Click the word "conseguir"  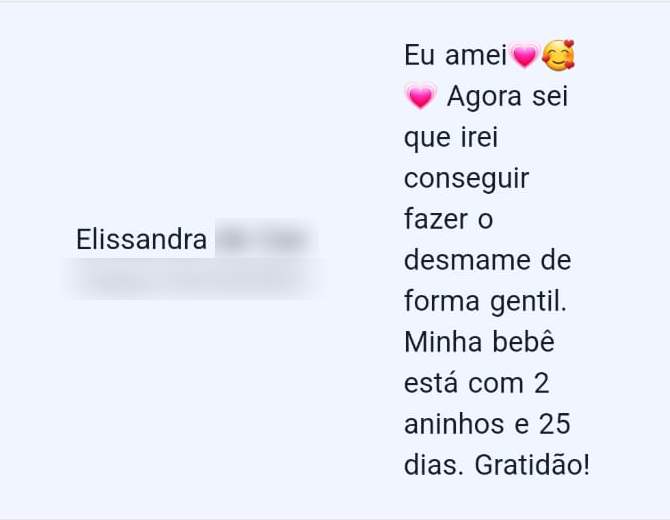(x=466, y=179)
